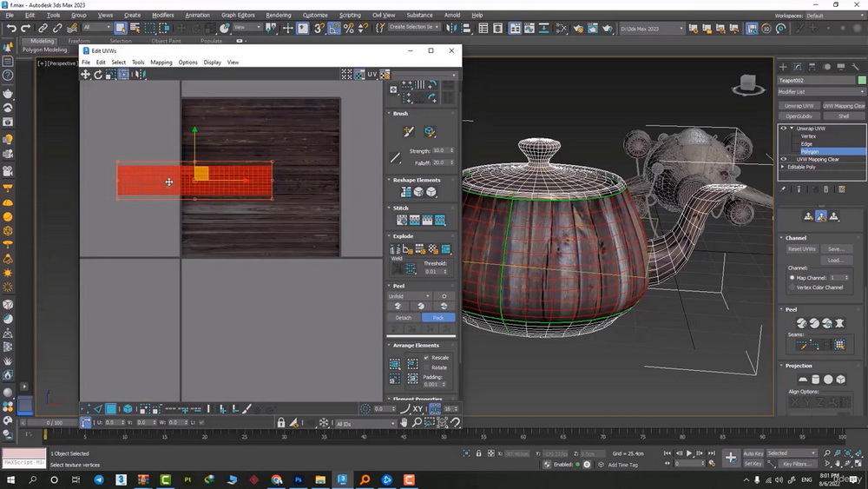Click the first Stitch icon
The height and width of the screenshot is (489, 868).
[402, 221]
